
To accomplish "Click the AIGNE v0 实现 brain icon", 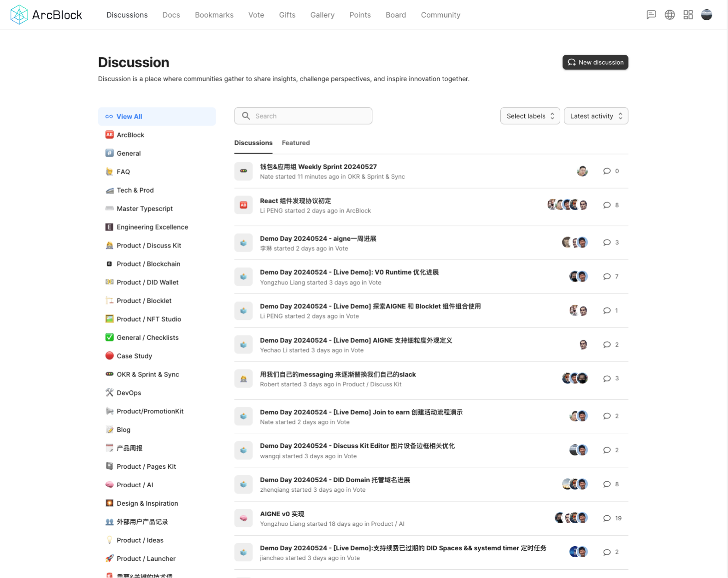I will tap(243, 518).
